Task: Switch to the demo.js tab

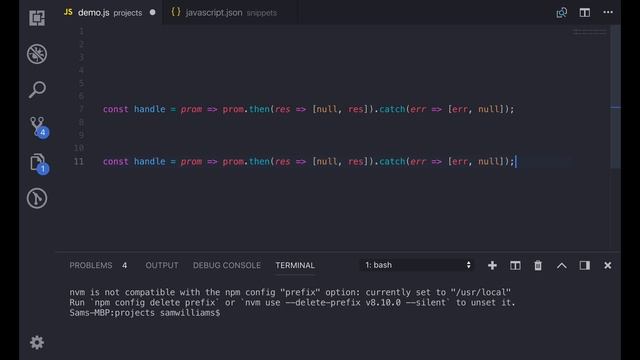Action: click(x=109, y=13)
